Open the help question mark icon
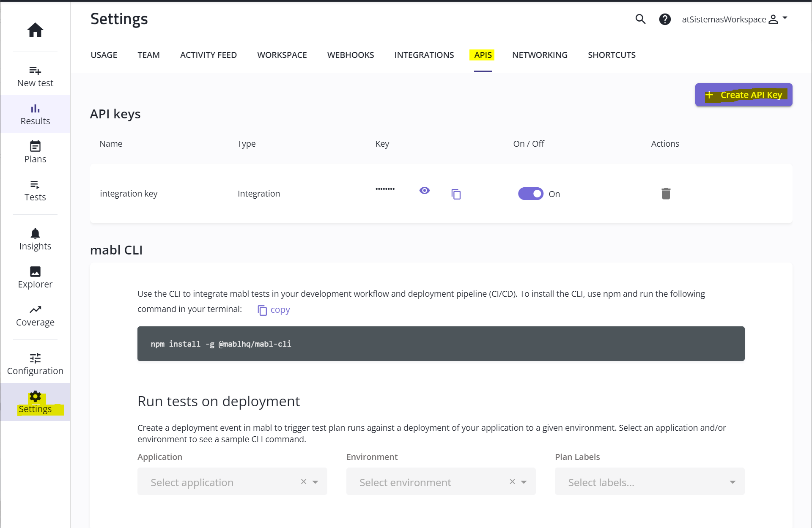This screenshot has height=528, width=812. point(665,19)
